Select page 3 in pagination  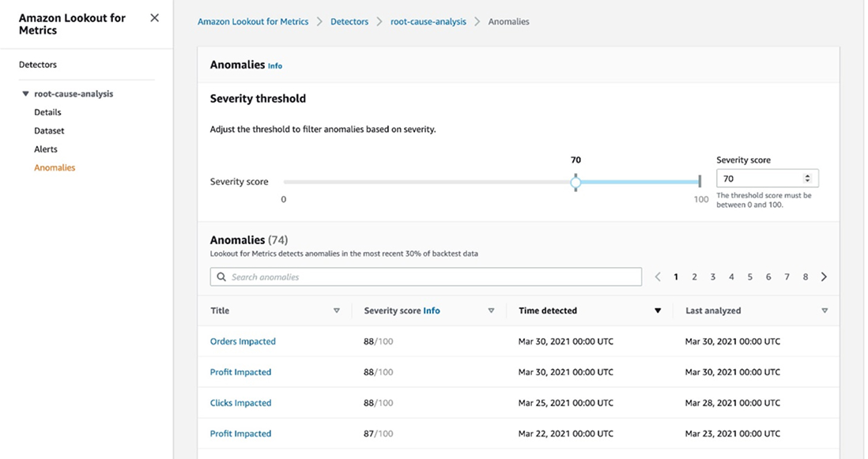coord(713,277)
